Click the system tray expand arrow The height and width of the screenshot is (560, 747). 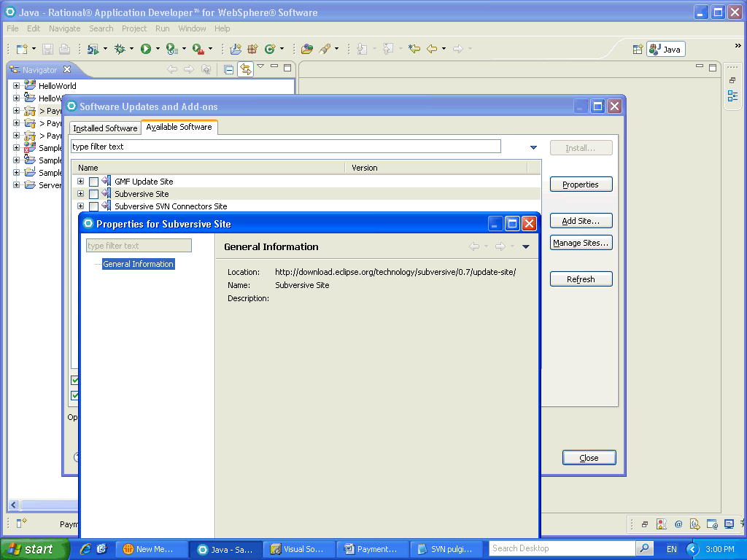(x=692, y=549)
